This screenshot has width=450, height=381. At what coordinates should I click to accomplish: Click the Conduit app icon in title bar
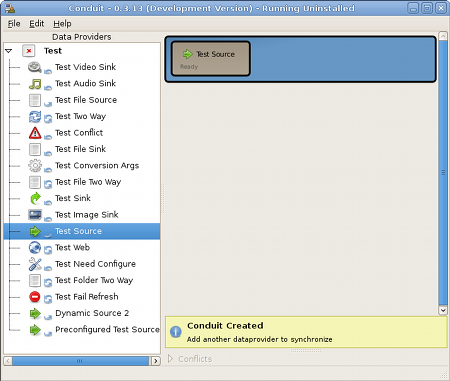[x=10, y=8]
